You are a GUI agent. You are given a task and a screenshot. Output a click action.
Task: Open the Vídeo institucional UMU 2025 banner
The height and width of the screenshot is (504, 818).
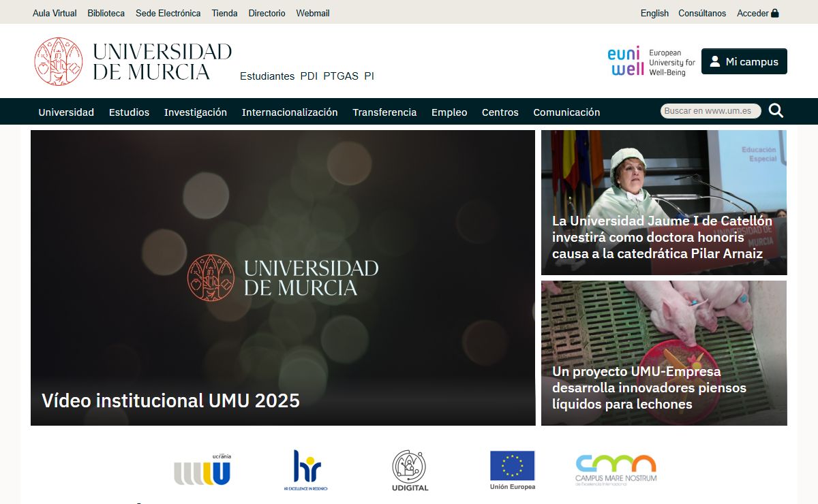point(283,278)
